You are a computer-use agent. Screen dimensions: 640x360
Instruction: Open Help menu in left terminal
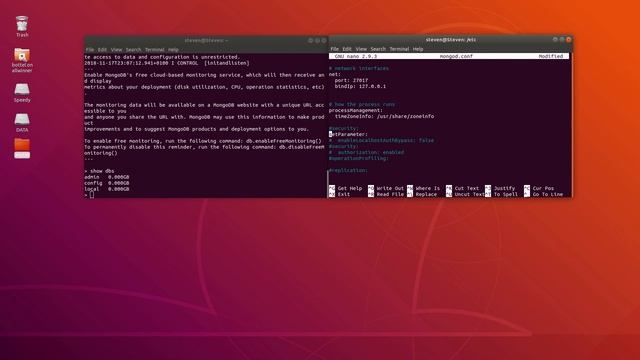173,50
